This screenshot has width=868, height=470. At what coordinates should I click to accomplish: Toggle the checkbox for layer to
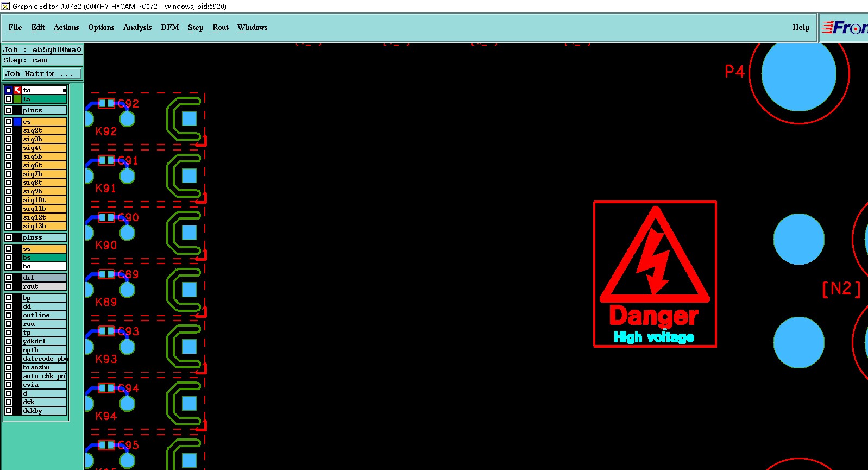click(x=9, y=90)
